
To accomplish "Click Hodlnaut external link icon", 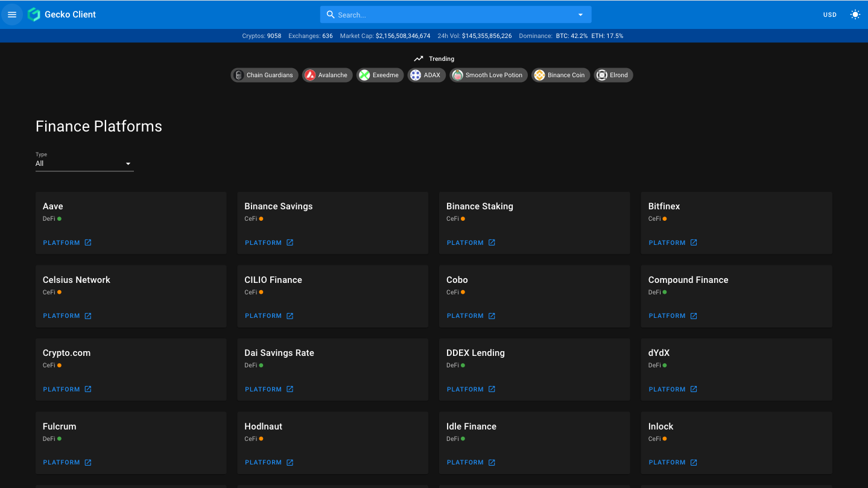I will pyautogui.click(x=290, y=463).
